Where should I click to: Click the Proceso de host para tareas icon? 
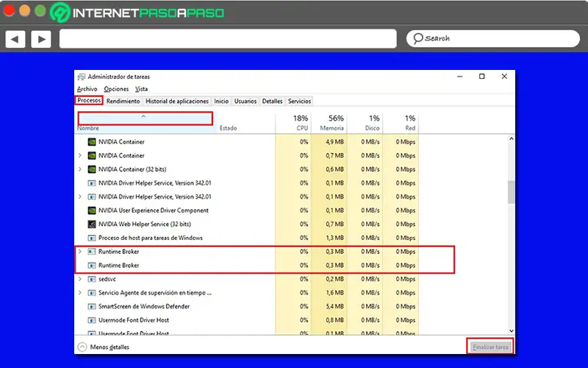[x=91, y=238]
